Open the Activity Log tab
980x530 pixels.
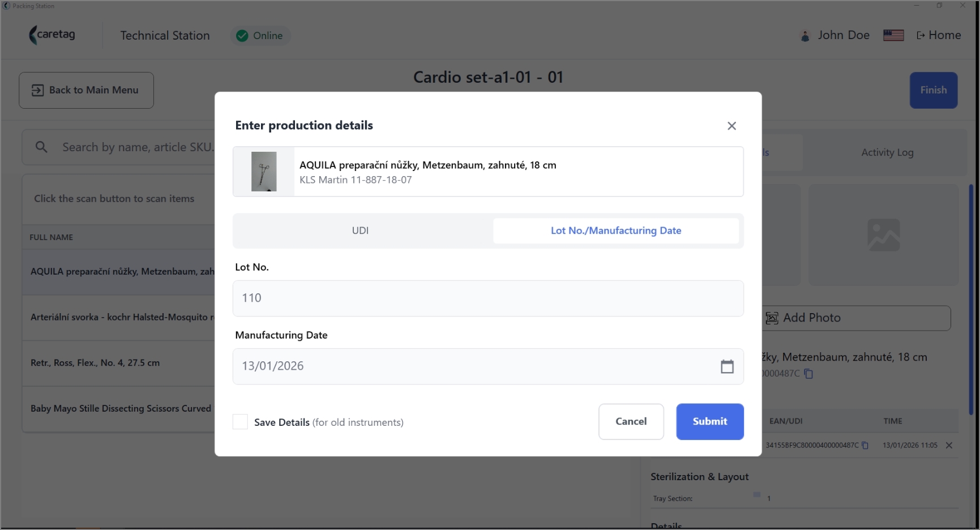tap(887, 152)
